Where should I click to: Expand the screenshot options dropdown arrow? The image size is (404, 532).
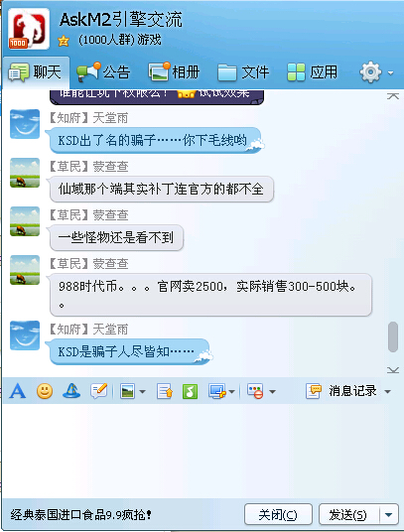point(231,392)
